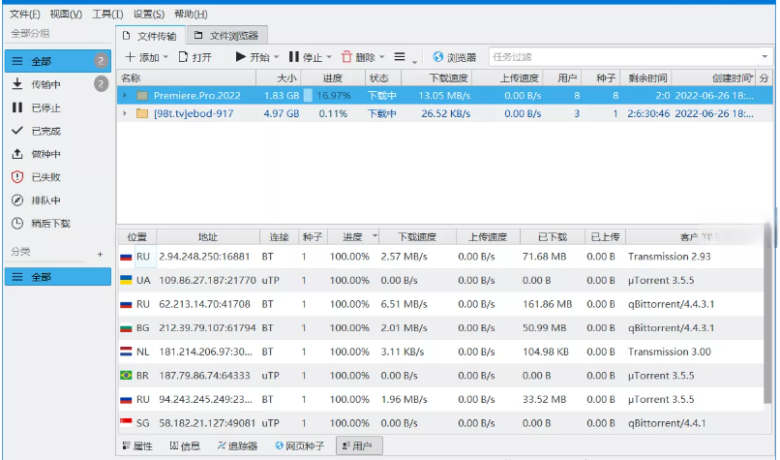Sort tasks by 大小 column header
Image resolution: width=780 pixels, height=460 pixels.
click(x=279, y=78)
